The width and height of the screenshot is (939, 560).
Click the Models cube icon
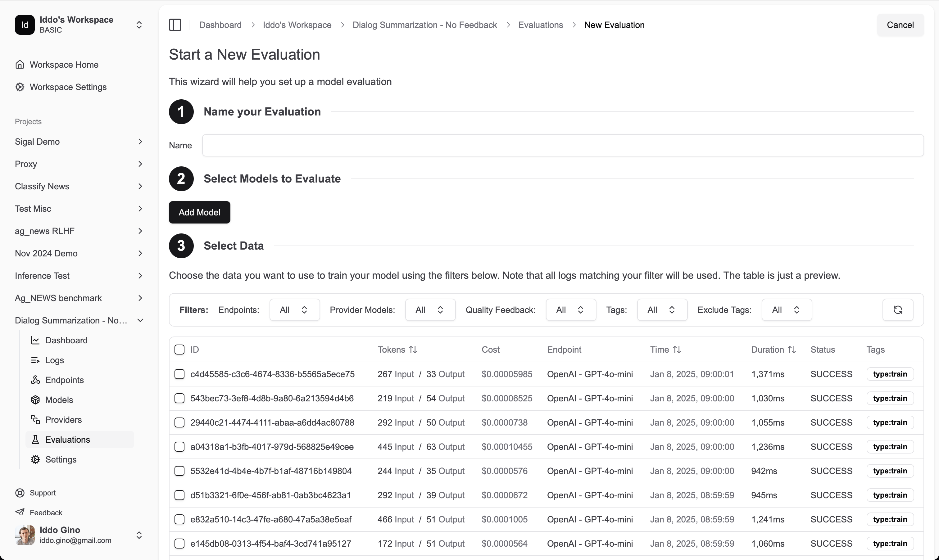coord(35,400)
